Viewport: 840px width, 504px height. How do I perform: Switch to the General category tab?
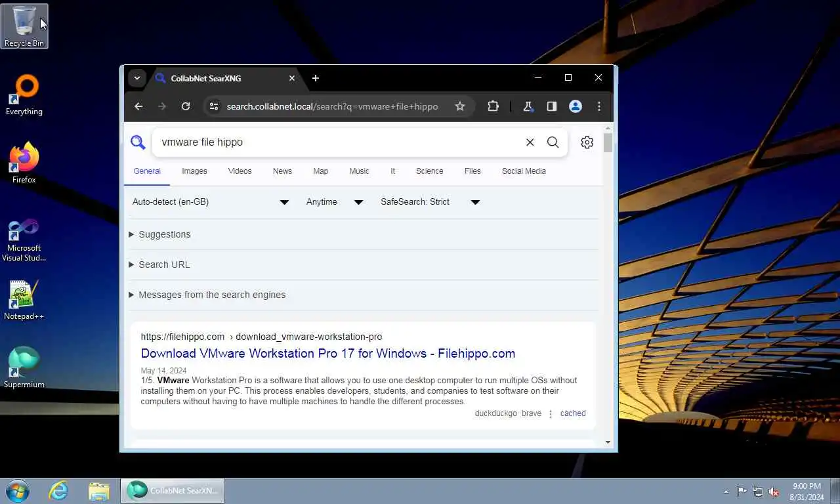[147, 171]
